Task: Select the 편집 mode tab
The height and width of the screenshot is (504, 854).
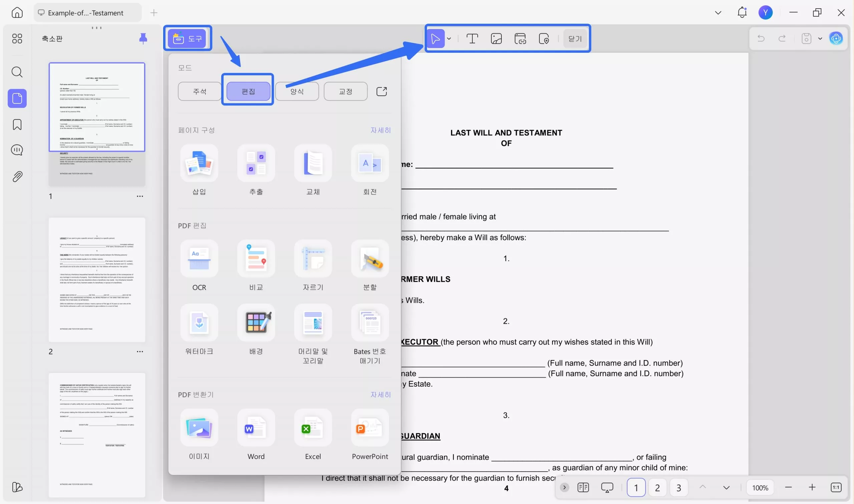Action: [248, 91]
